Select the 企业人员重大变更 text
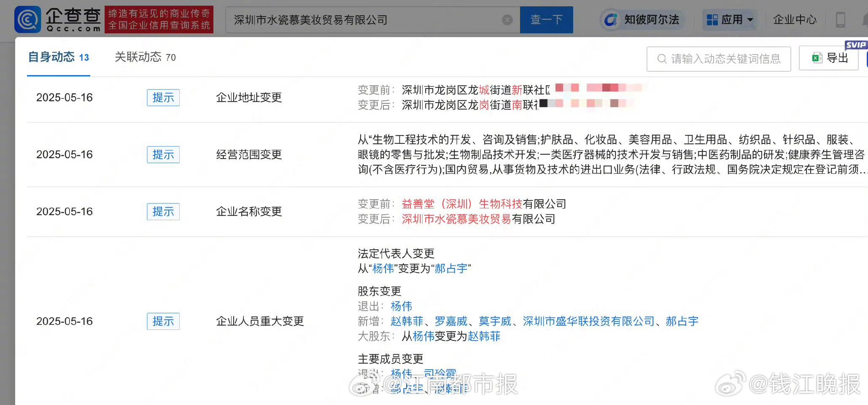The image size is (868, 405). coord(260,321)
